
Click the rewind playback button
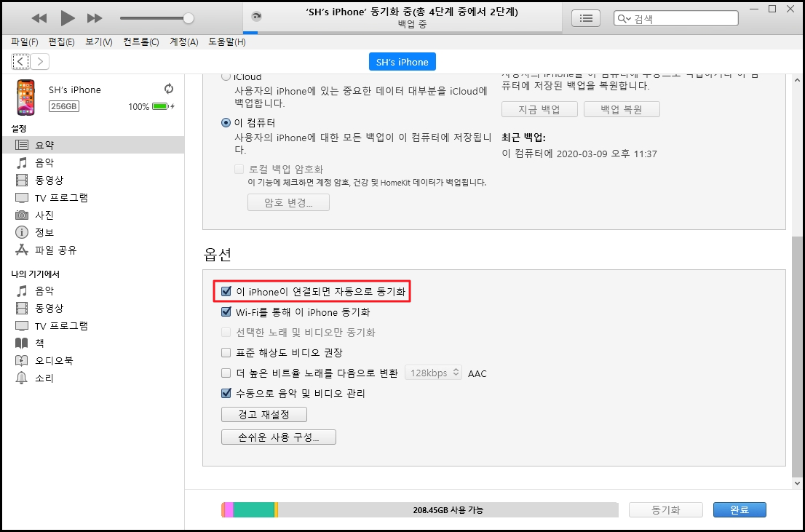pyautogui.click(x=39, y=18)
